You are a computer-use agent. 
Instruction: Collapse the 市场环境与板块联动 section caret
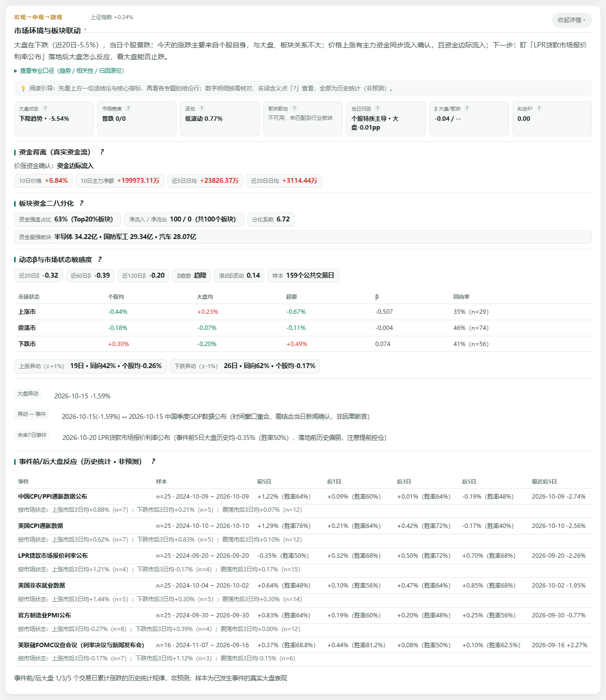pyautogui.click(x=86, y=30)
